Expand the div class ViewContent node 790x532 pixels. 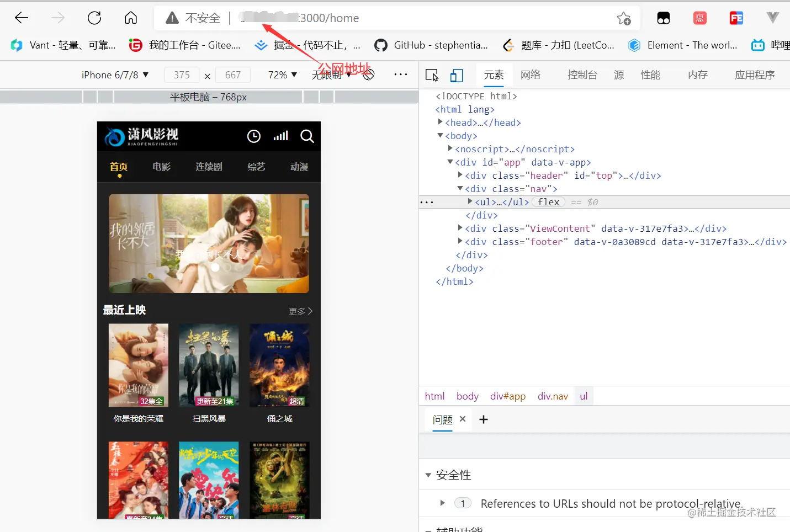pos(460,228)
